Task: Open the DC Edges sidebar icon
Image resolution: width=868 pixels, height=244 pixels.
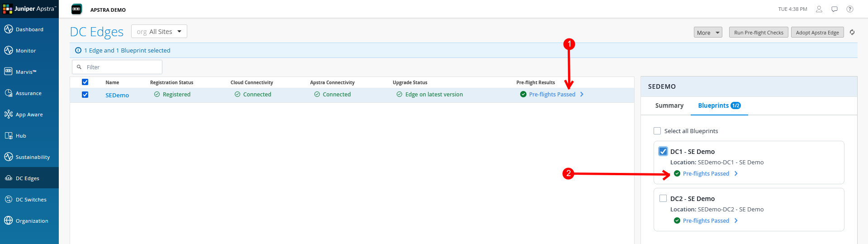Action: coord(9,178)
